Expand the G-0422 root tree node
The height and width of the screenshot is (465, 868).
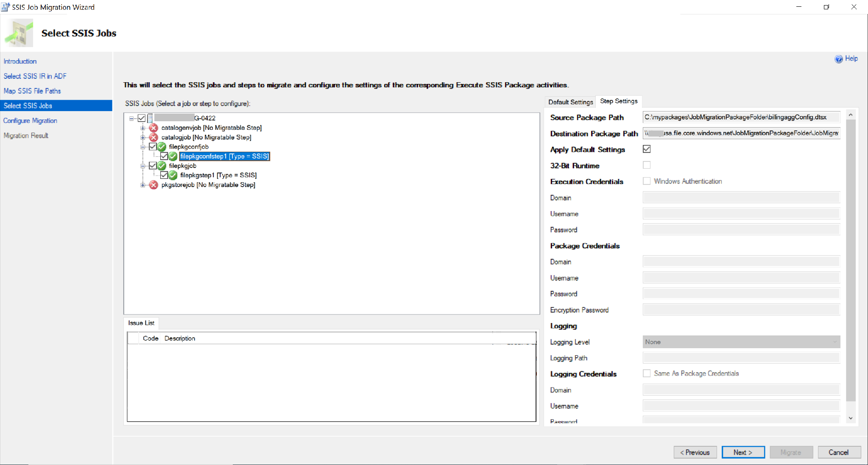[133, 118]
